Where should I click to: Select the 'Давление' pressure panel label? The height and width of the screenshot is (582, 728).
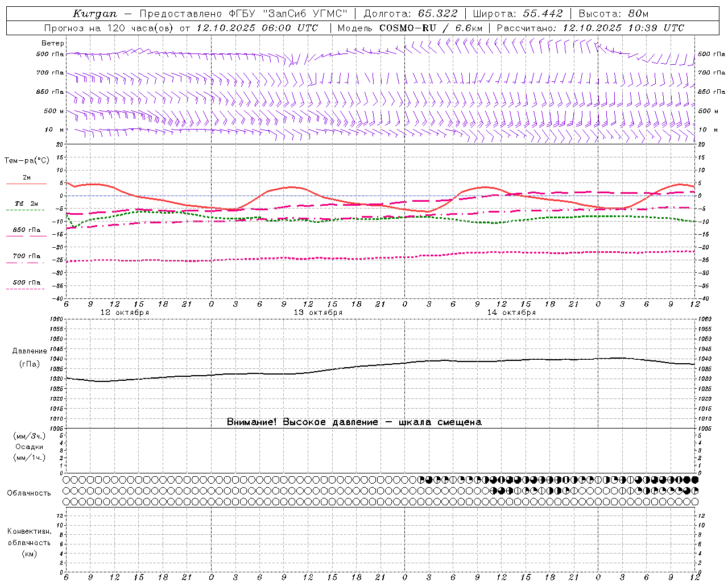point(30,351)
